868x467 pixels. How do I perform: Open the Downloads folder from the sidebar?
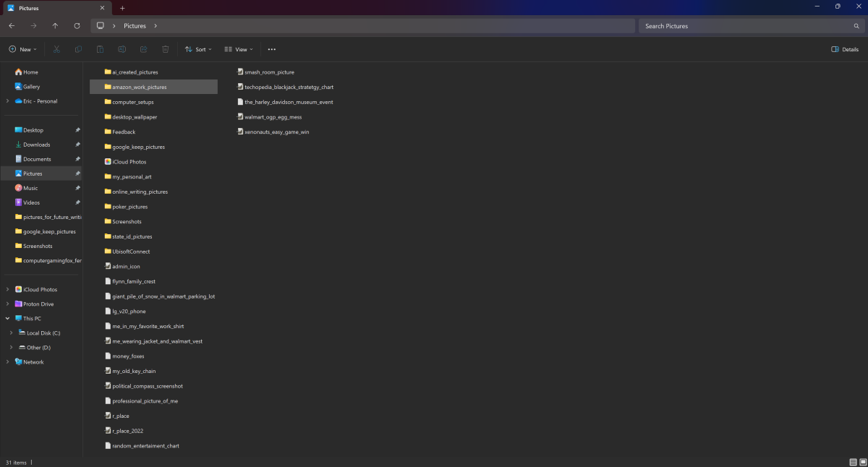tap(38, 144)
